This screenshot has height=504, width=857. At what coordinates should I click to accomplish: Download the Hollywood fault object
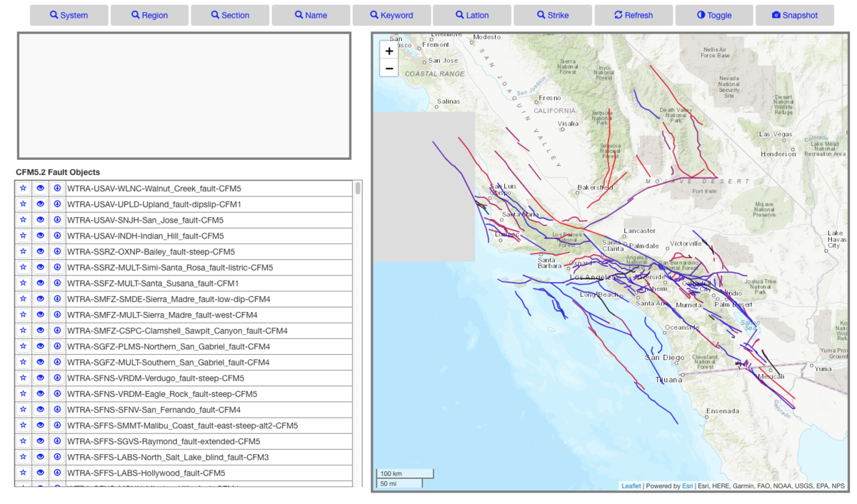coord(57,473)
